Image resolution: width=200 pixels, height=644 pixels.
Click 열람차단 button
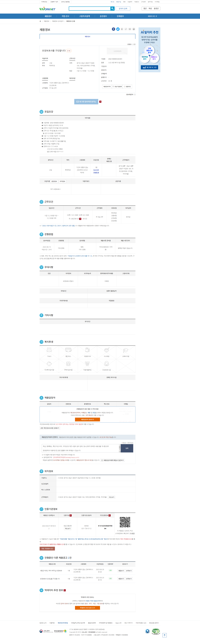click(x=127, y=87)
